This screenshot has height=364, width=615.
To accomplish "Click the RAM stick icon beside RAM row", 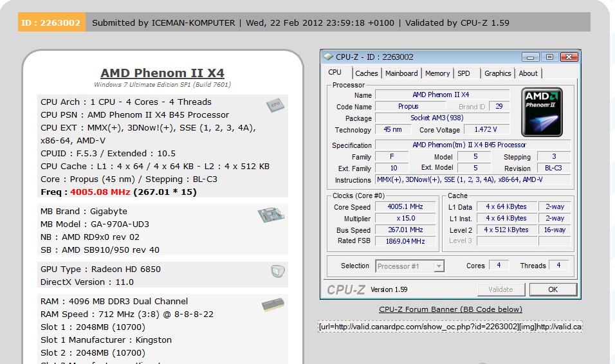I will (x=273, y=304).
